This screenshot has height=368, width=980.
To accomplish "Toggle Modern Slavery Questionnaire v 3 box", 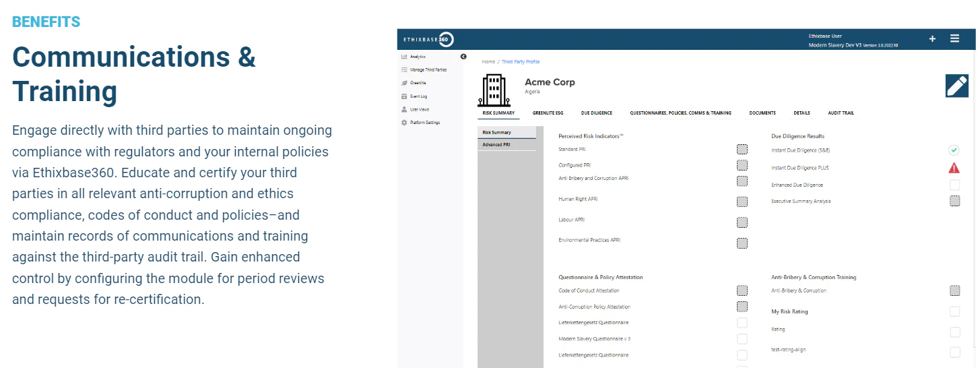I will click(x=742, y=339).
